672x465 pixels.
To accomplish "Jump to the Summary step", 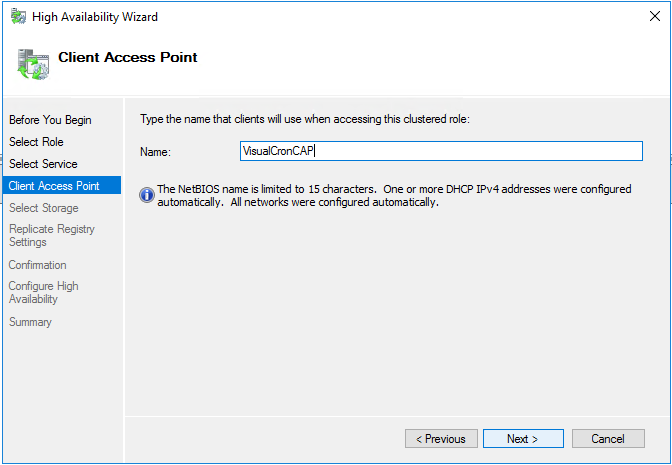I will pos(30,322).
